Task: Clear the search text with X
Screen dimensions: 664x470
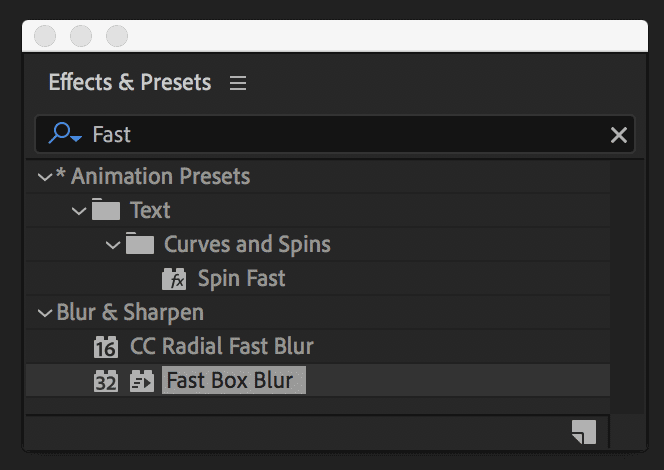Action: click(619, 135)
